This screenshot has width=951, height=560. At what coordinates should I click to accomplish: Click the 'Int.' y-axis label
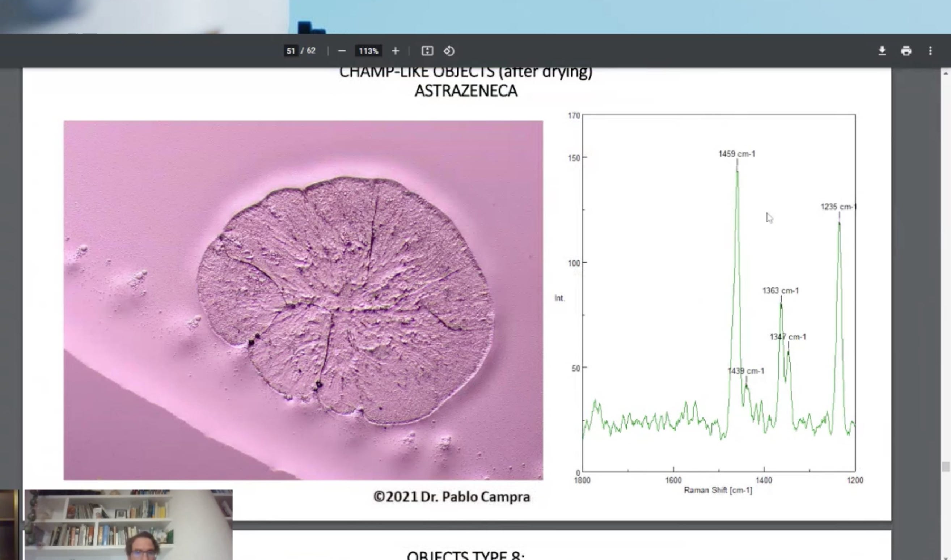560,298
